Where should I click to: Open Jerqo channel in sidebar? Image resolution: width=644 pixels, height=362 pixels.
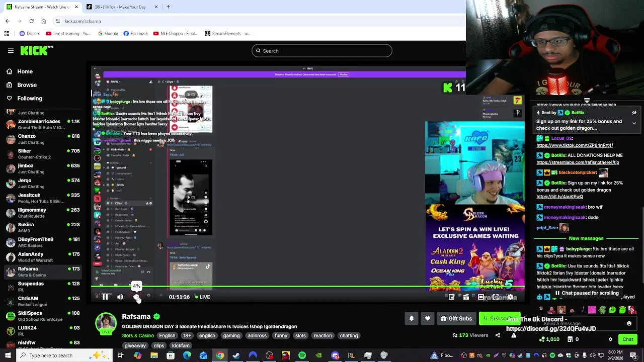click(x=43, y=183)
